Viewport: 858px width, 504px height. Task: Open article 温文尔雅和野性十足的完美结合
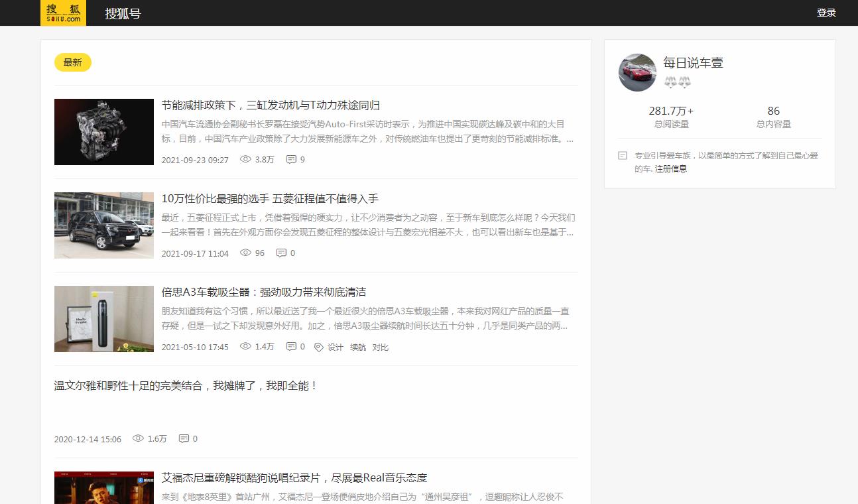[x=186, y=385]
